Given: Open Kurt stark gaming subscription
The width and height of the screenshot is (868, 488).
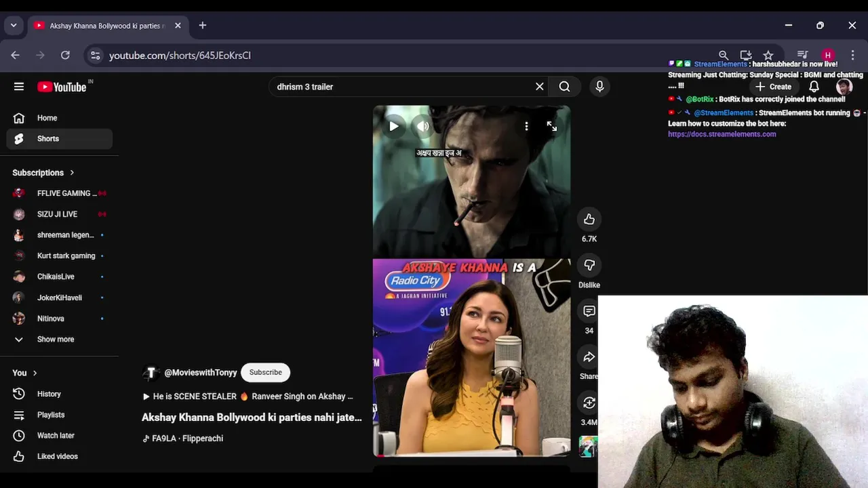Looking at the screenshot, I should tap(60, 256).
